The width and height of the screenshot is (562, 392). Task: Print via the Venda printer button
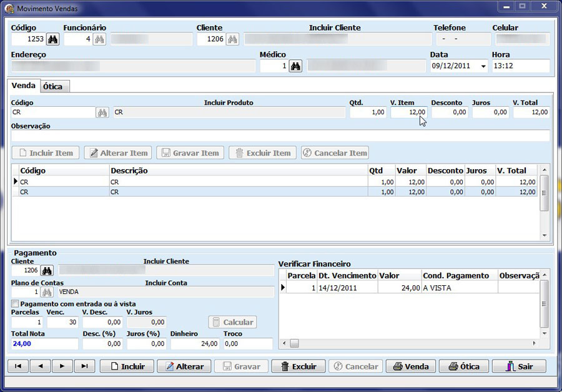(x=411, y=366)
